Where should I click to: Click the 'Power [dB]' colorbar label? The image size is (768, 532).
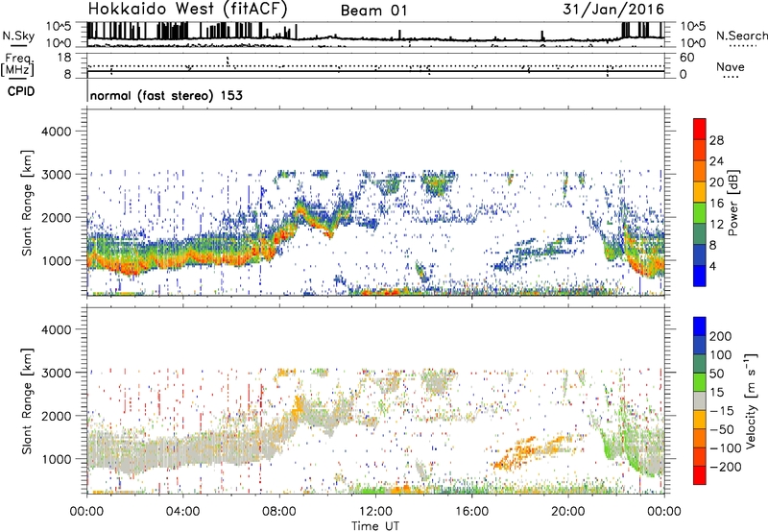click(732, 203)
